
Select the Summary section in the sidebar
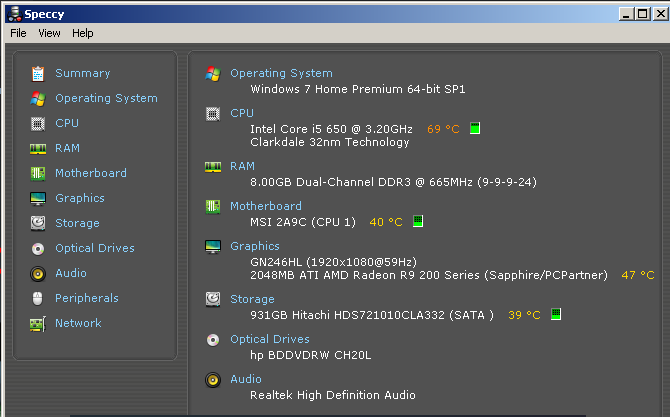coord(82,73)
